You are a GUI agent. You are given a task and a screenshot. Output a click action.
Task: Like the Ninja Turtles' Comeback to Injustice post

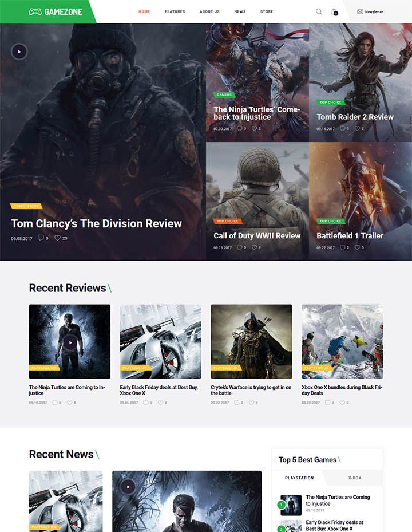pos(254,129)
